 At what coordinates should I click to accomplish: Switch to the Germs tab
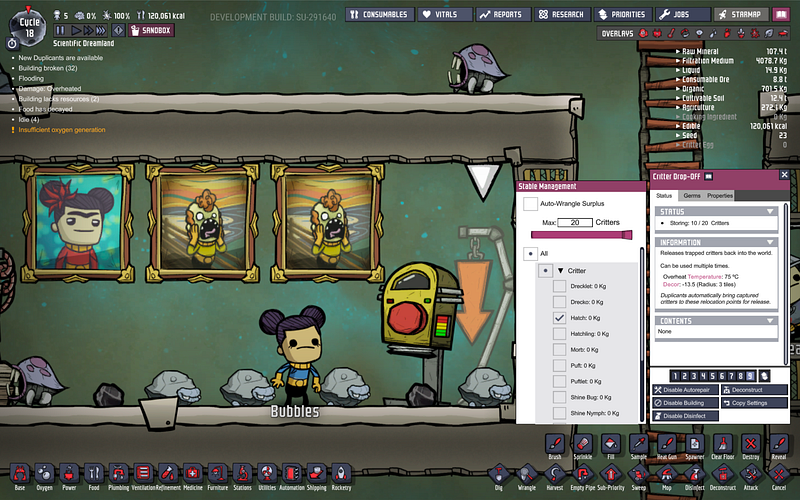click(691, 195)
